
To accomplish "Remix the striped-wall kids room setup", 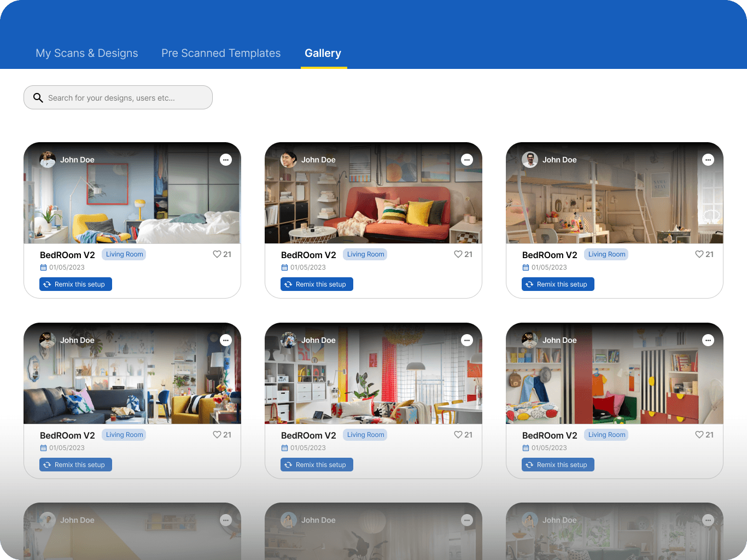I will (x=558, y=465).
